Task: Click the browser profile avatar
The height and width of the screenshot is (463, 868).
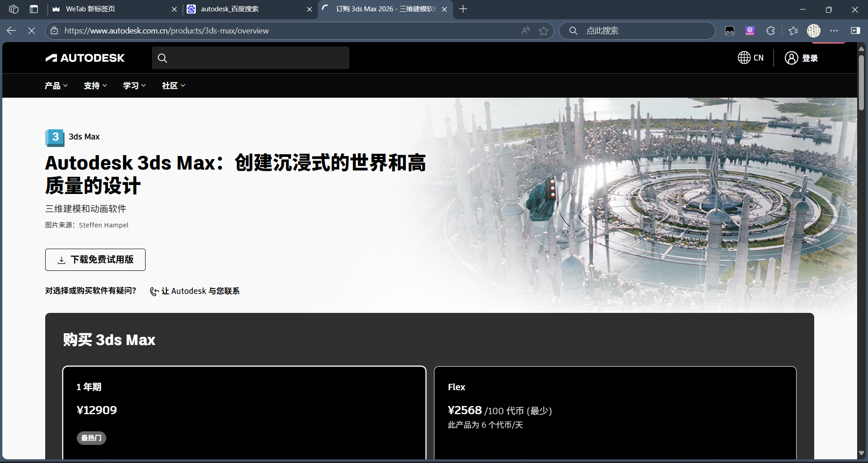Action: (813, 30)
